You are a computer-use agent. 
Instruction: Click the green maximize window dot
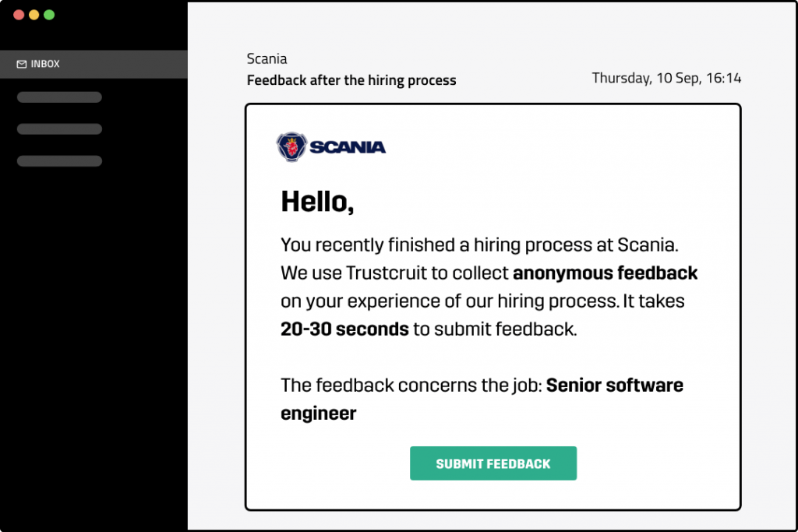(x=49, y=15)
